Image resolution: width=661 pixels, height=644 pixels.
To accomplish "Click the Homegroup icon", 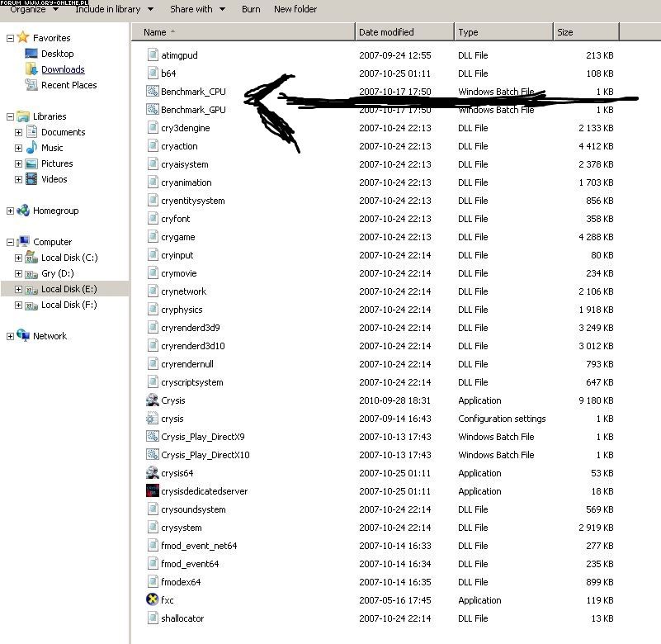I will coord(23,210).
